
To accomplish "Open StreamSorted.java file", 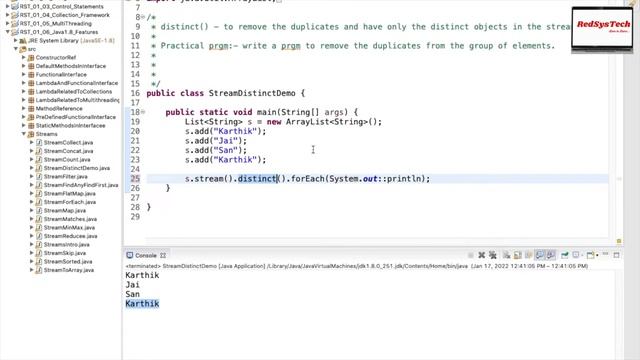I will click(68, 262).
